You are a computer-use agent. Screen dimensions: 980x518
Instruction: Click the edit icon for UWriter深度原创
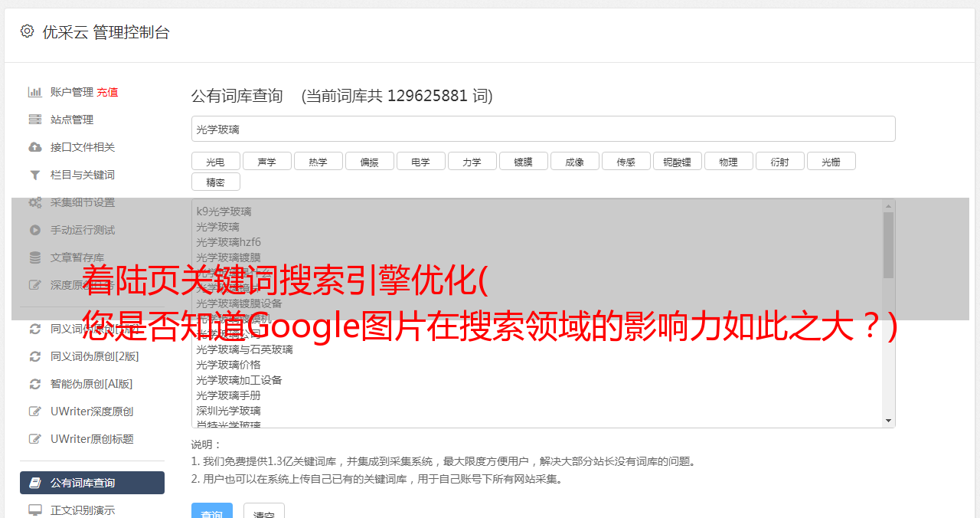pyautogui.click(x=34, y=411)
